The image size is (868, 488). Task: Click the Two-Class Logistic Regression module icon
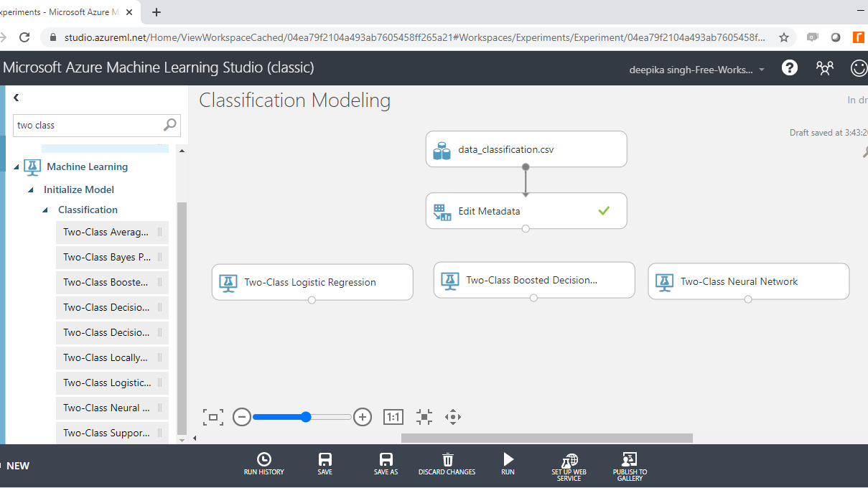point(228,282)
